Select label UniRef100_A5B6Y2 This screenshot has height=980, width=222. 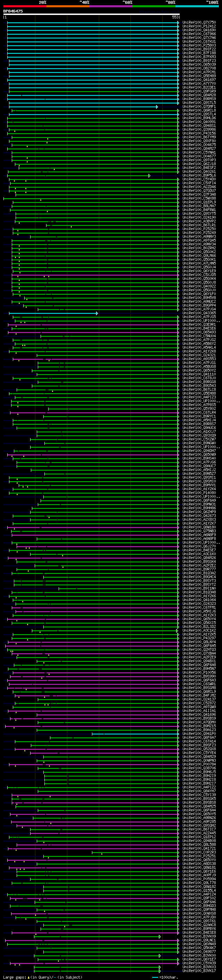click(199, 343)
